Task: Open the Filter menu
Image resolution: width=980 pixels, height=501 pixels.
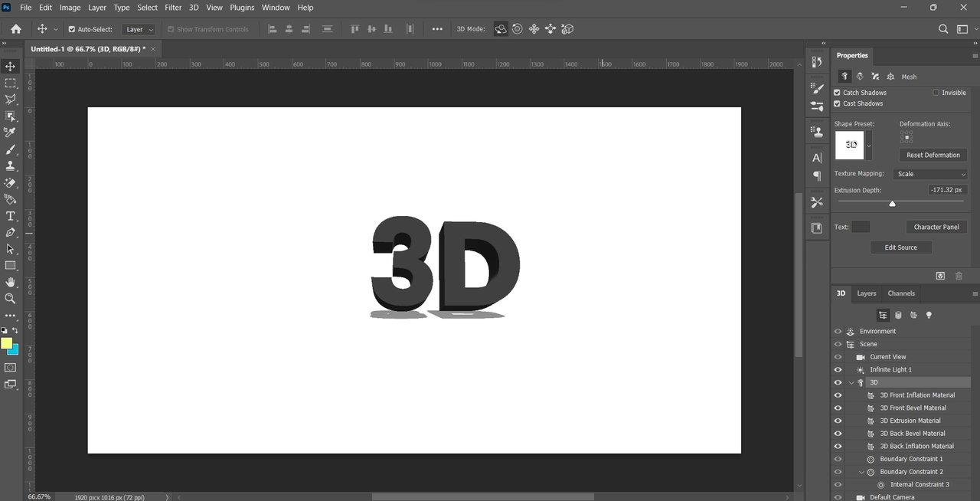Action: [x=173, y=7]
